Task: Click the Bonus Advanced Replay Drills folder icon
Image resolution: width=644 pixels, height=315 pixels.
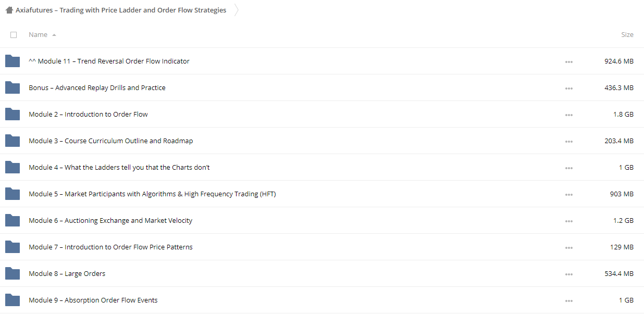Action: click(x=13, y=88)
